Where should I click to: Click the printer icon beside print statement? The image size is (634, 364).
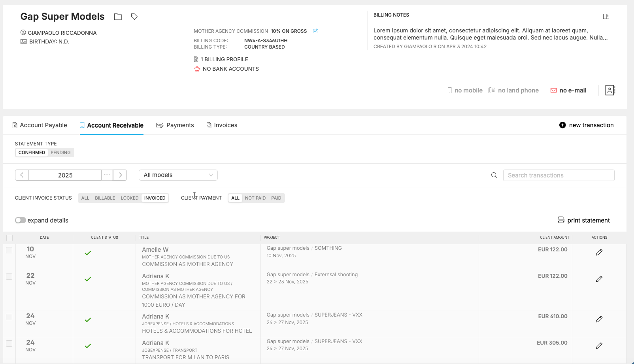coord(560,220)
